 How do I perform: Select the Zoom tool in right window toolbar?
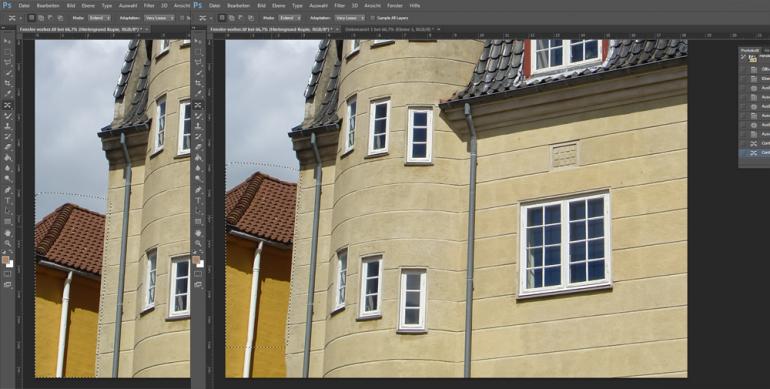[198, 243]
